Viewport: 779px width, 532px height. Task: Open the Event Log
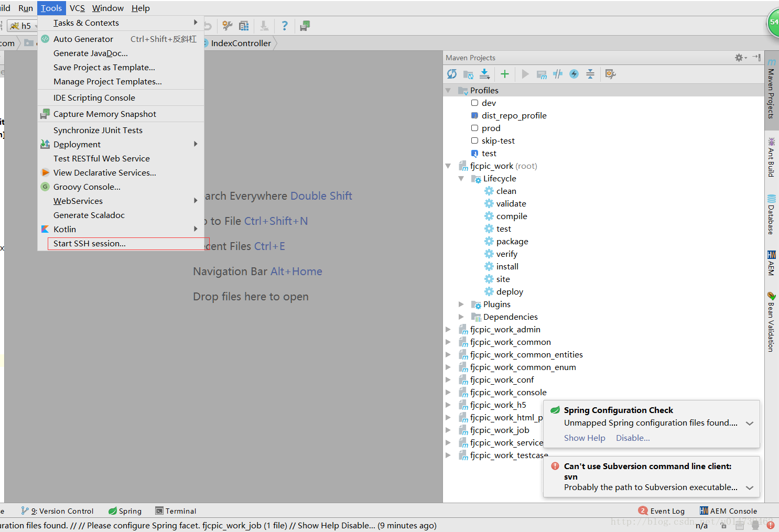coord(662,511)
